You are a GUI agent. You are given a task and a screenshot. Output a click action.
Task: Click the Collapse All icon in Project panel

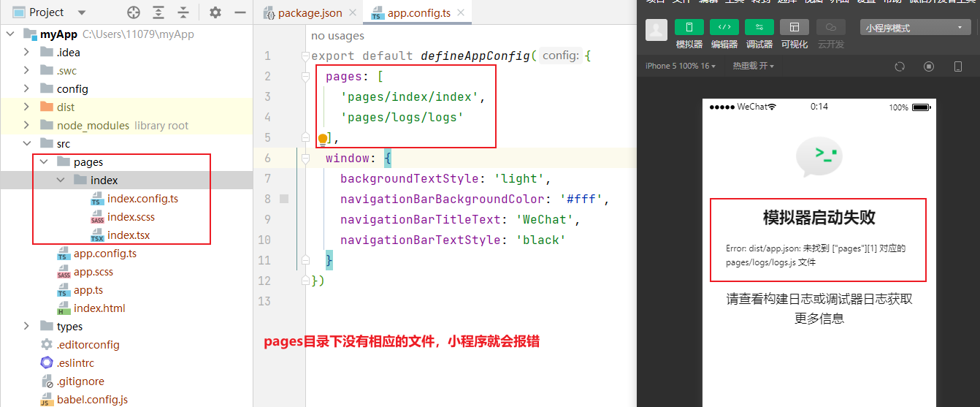(183, 12)
